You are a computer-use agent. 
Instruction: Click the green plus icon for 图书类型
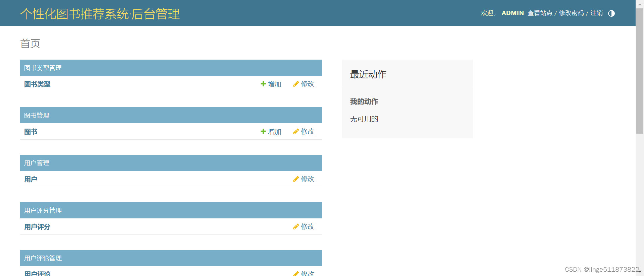(x=263, y=84)
